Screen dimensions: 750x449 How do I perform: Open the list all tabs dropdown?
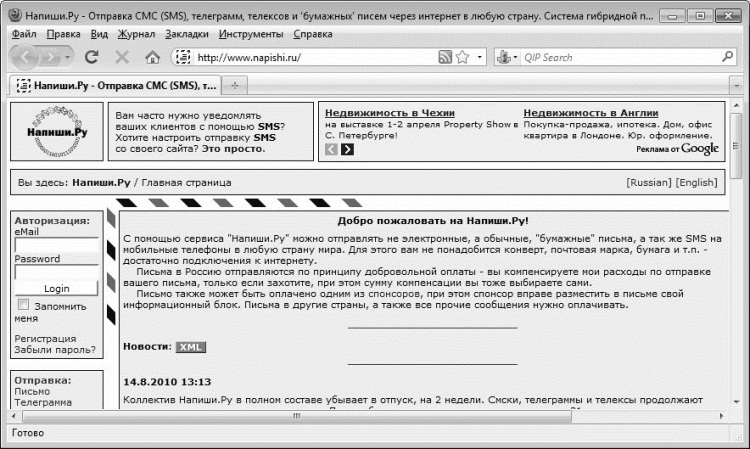(737, 86)
